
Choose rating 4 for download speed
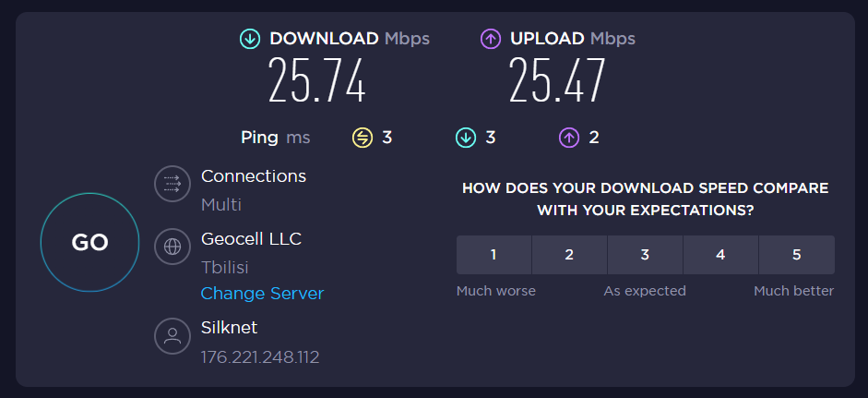720,255
